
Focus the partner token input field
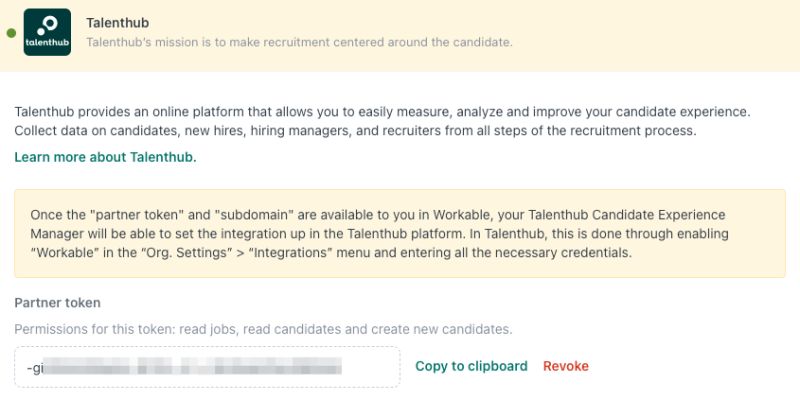pyautogui.click(x=207, y=368)
